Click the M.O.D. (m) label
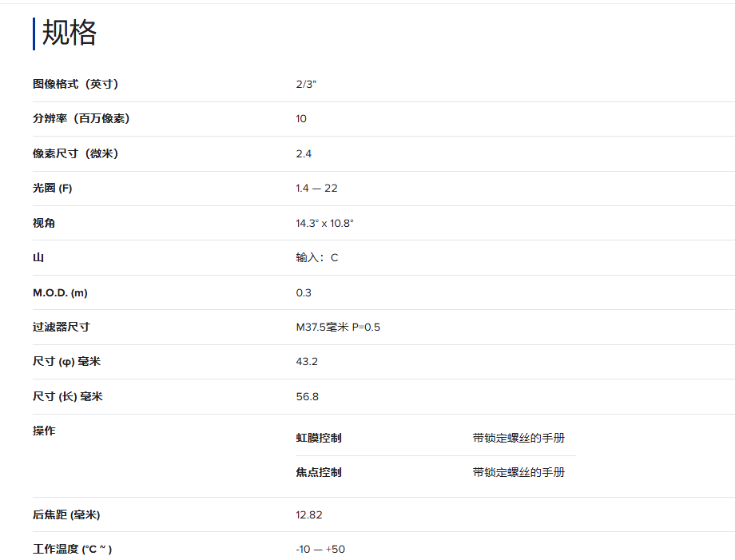Image resolution: width=735 pixels, height=560 pixels. [60, 292]
